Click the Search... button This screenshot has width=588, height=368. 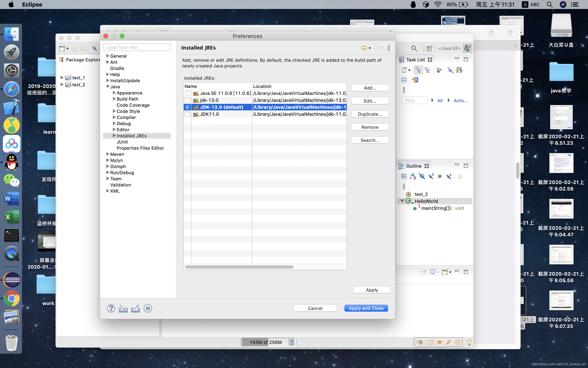(370, 140)
